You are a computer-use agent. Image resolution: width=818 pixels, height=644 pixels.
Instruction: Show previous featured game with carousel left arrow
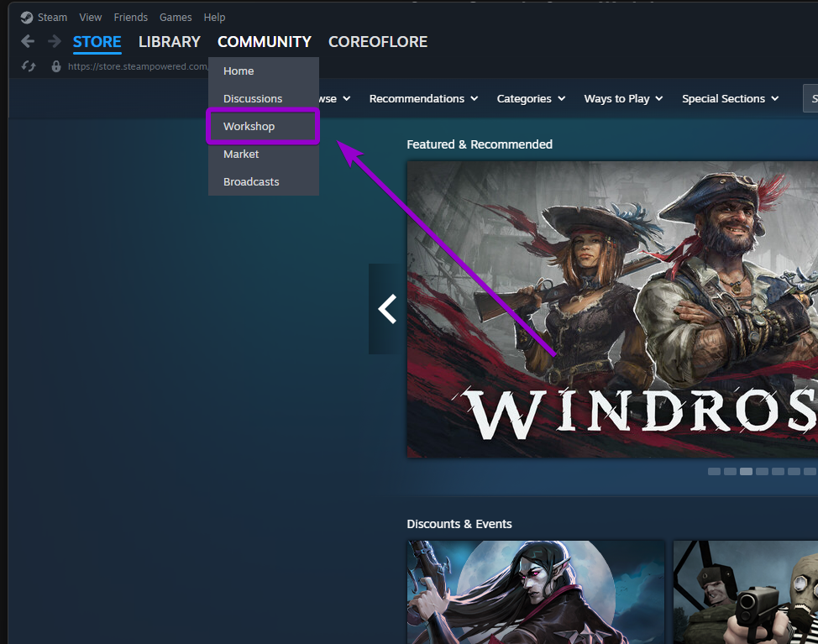click(x=387, y=309)
